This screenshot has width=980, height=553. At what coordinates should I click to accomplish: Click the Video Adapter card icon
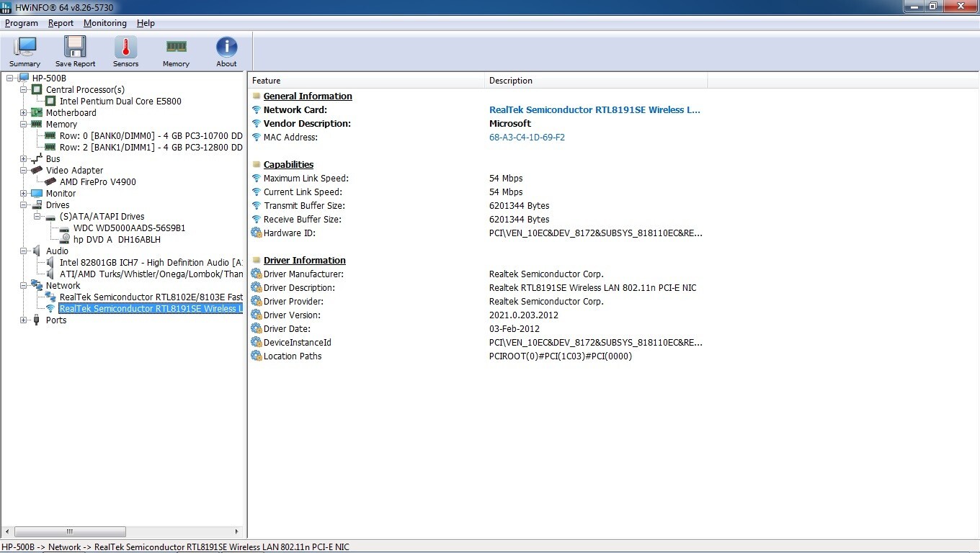[37, 170]
